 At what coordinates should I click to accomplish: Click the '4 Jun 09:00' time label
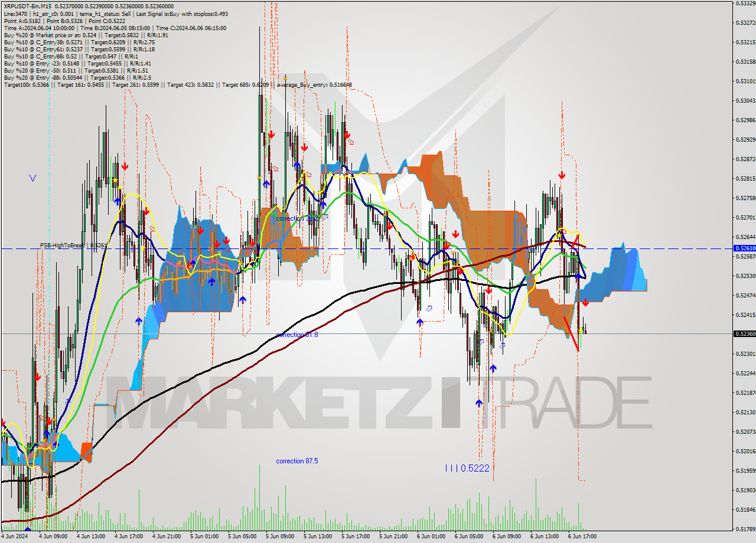pos(52,537)
